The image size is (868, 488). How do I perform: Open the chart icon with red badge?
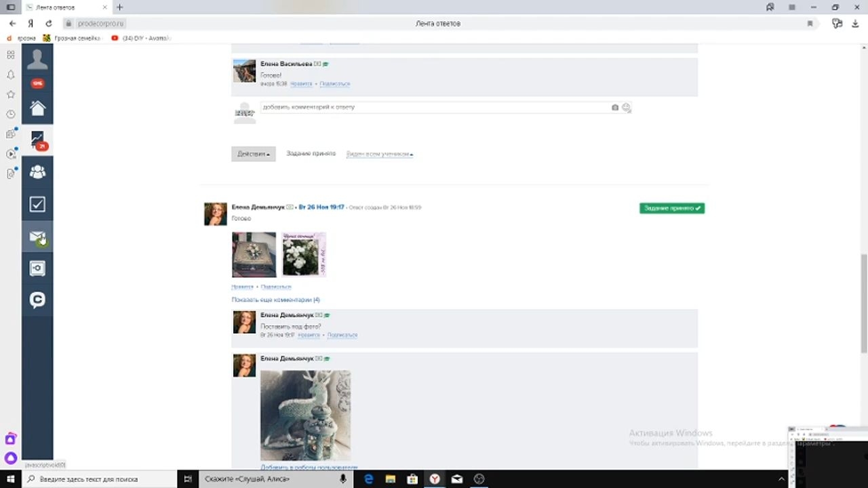[x=37, y=140]
